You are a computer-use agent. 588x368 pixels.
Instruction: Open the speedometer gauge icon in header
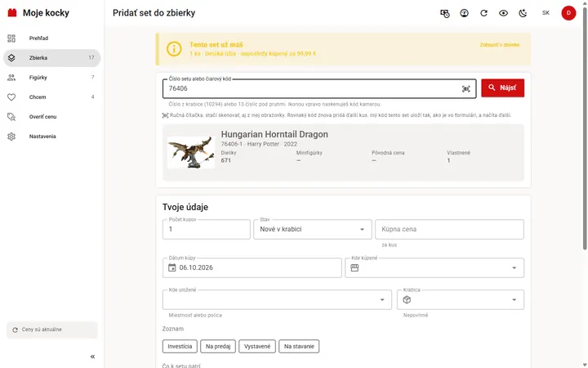pyautogui.click(x=464, y=13)
